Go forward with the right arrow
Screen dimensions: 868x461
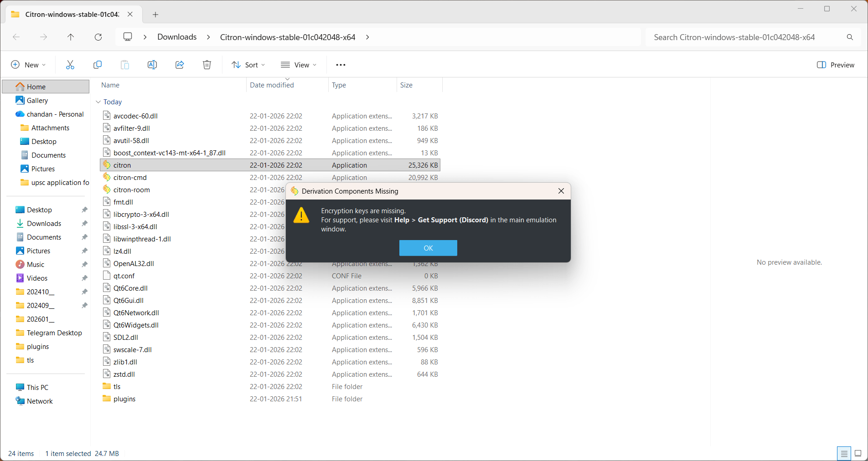pos(43,37)
